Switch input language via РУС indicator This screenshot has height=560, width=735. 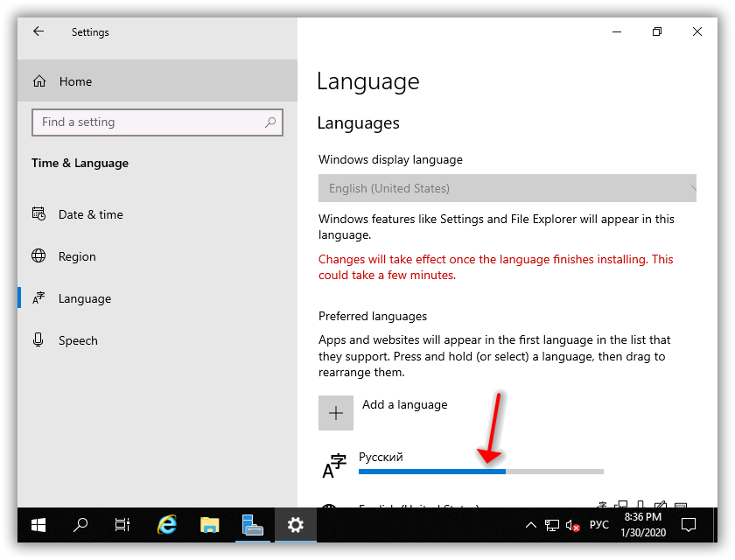point(598,525)
